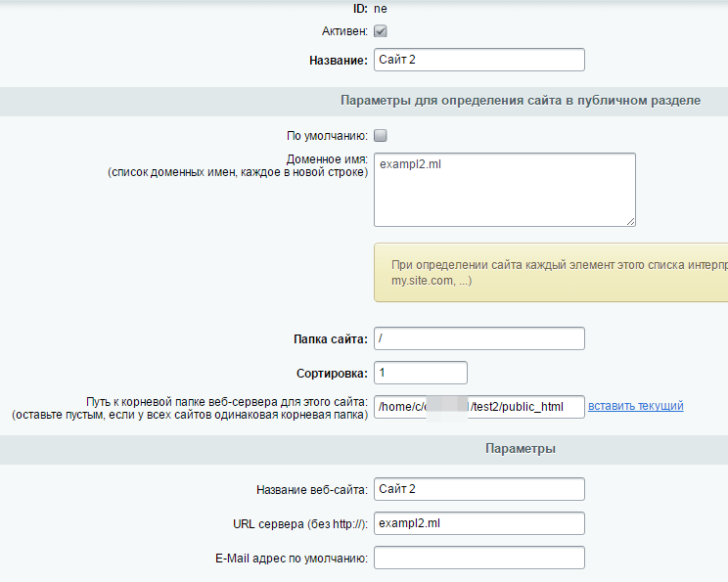Click the По умолчанию label text
The width and height of the screenshot is (728, 582).
click(327, 135)
